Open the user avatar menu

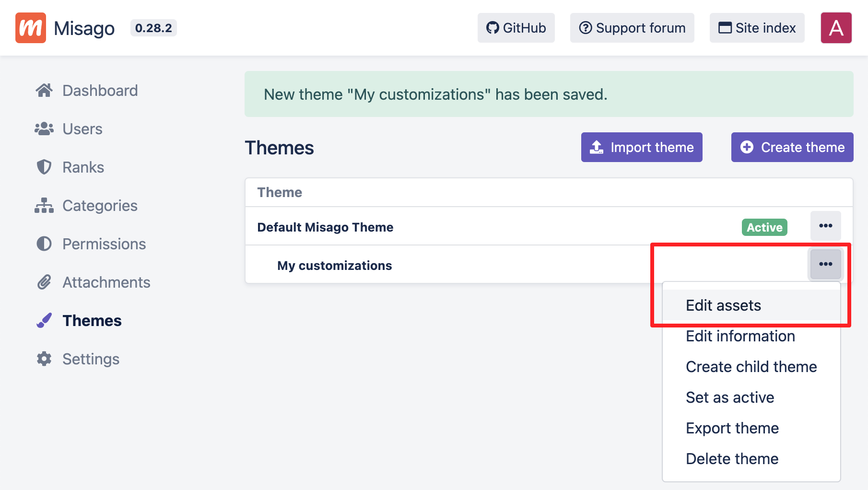pyautogui.click(x=836, y=28)
